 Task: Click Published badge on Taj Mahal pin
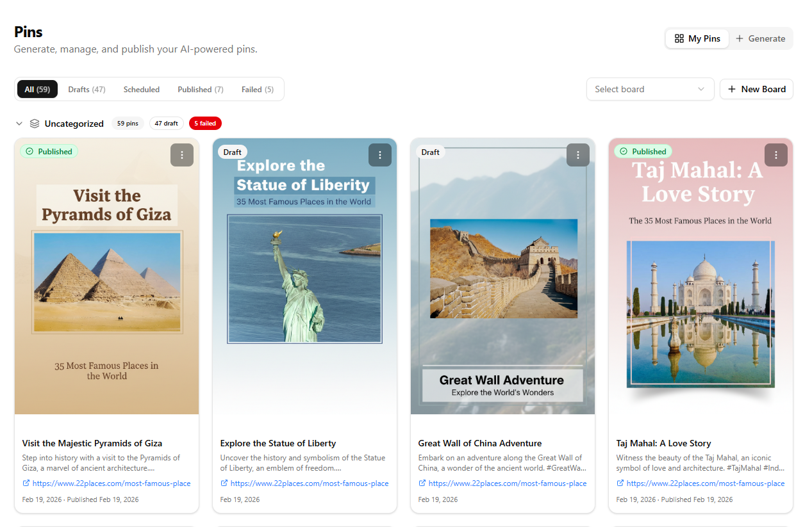pyautogui.click(x=643, y=152)
